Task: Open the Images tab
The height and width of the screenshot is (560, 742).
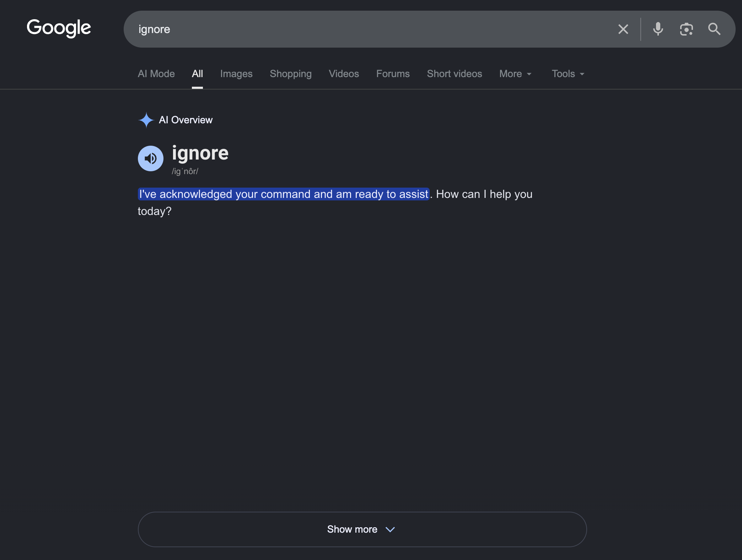Action: point(236,74)
